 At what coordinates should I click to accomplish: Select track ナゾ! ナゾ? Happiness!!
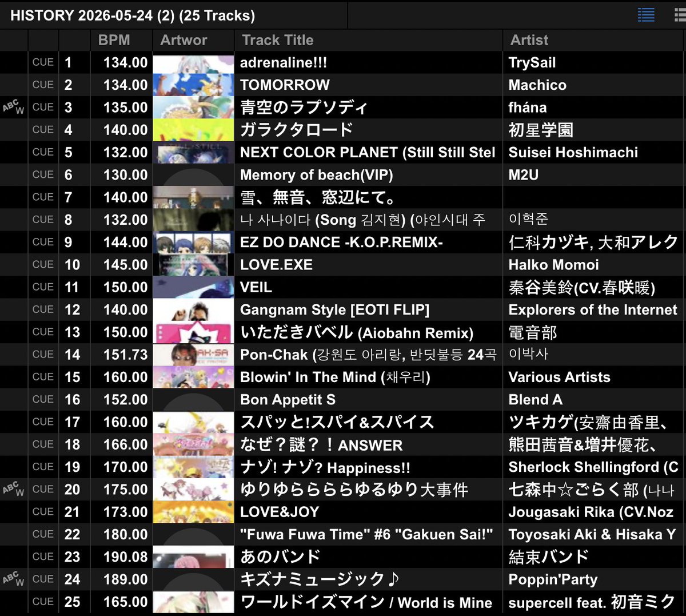[x=325, y=467]
